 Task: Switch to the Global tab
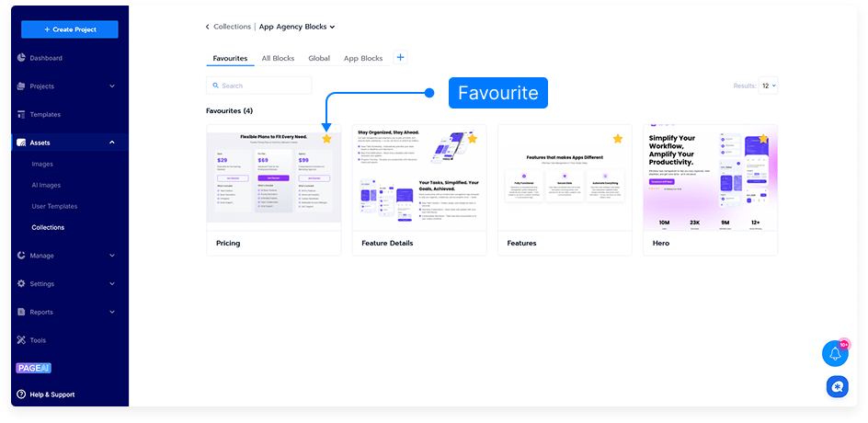pyautogui.click(x=319, y=58)
